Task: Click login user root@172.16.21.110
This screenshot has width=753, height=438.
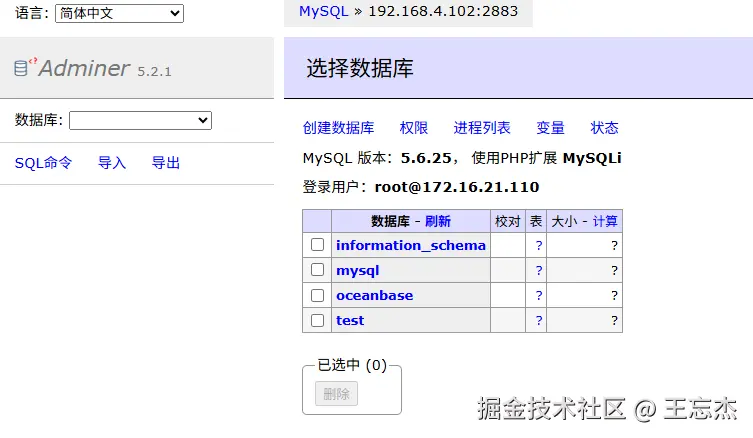Action: click(x=457, y=187)
